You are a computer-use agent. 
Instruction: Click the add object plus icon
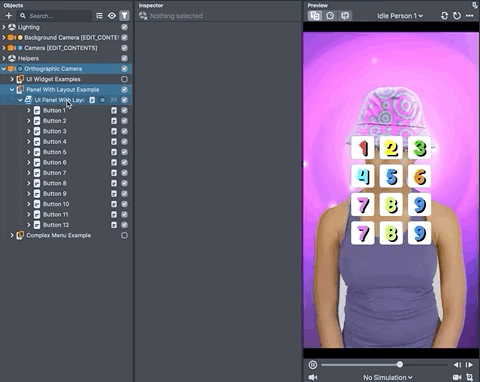point(9,16)
